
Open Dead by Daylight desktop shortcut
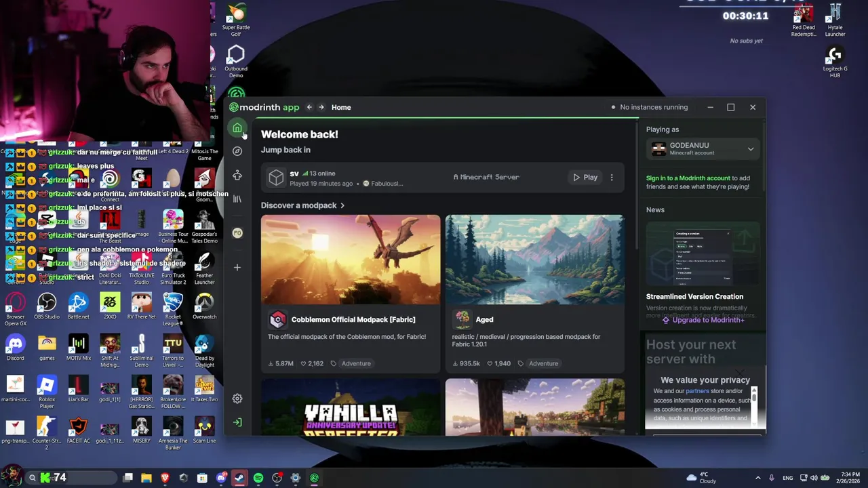coord(204,350)
